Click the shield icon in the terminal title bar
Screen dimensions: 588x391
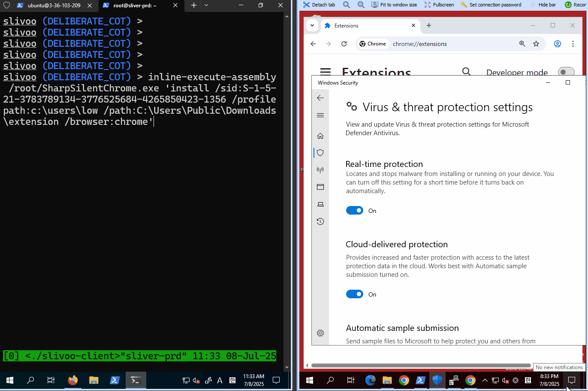point(6,6)
